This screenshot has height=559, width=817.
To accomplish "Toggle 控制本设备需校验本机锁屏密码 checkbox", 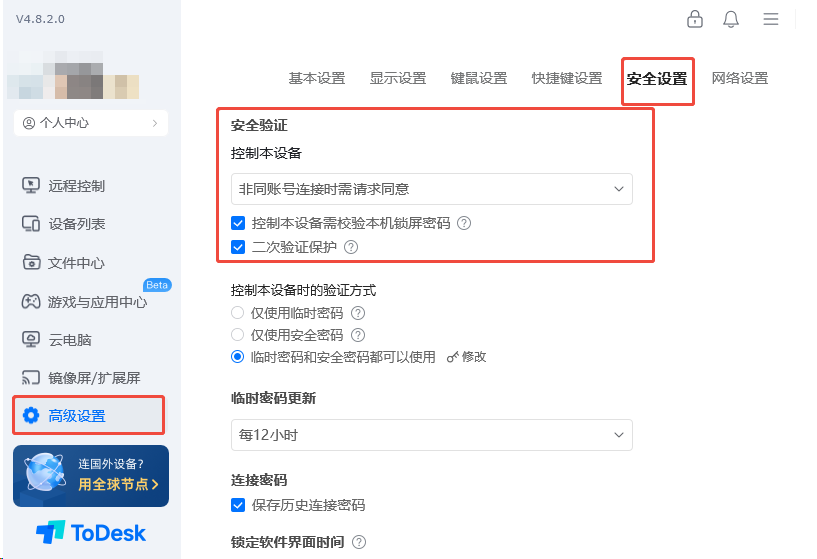I will pos(238,223).
